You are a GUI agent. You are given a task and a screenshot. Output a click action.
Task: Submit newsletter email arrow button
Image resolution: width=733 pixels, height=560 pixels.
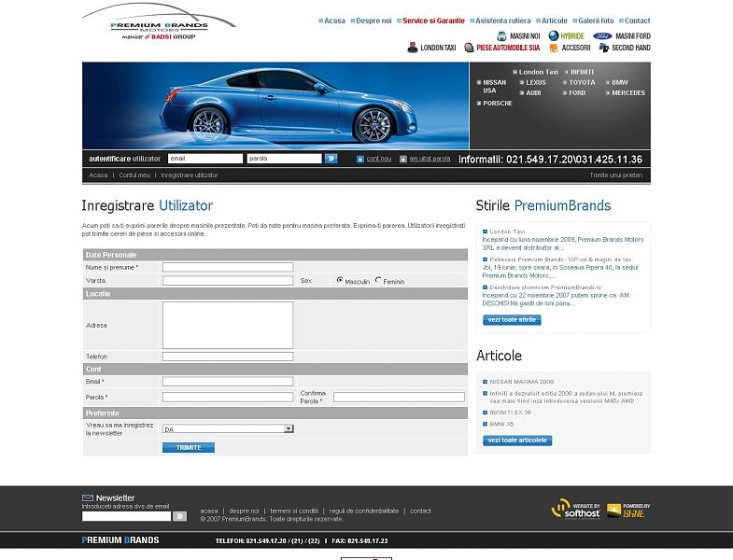179,516
